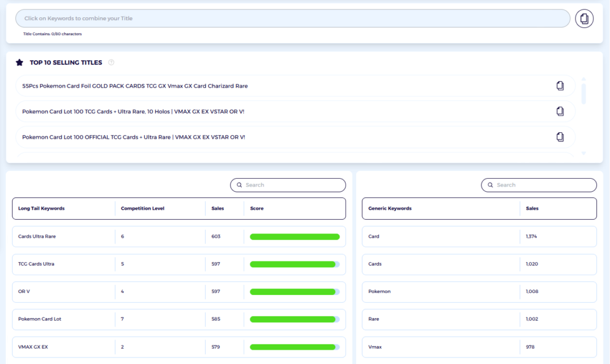Click sales value 585 for Pokemon Card Lot
This screenshot has width=610, height=364.
[x=216, y=319]
